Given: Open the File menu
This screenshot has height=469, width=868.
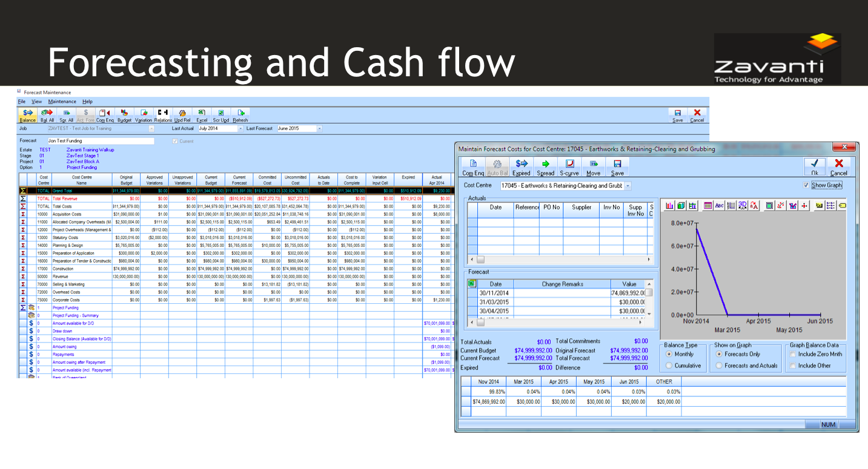Looking at the screenshot, I should click(x=22, y=102).
